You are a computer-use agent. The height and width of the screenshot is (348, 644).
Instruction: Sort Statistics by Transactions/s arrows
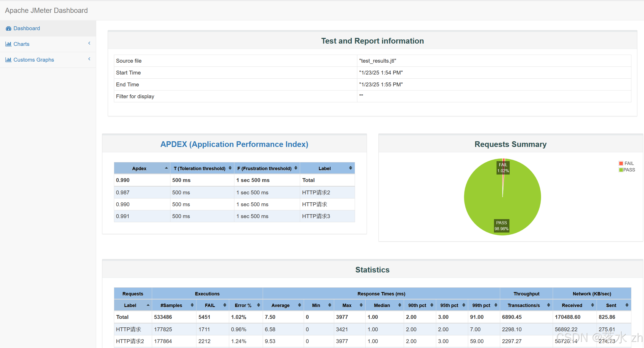[x=548, y=305]
